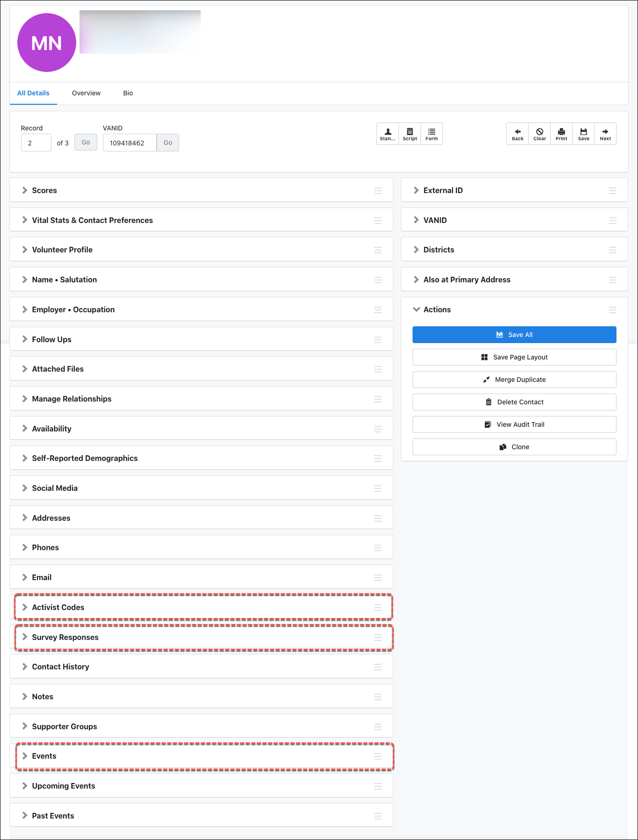Viewport: 638px width, 840px height.
Task: Click the Merge Duplicate button
Action: [515, 380]
